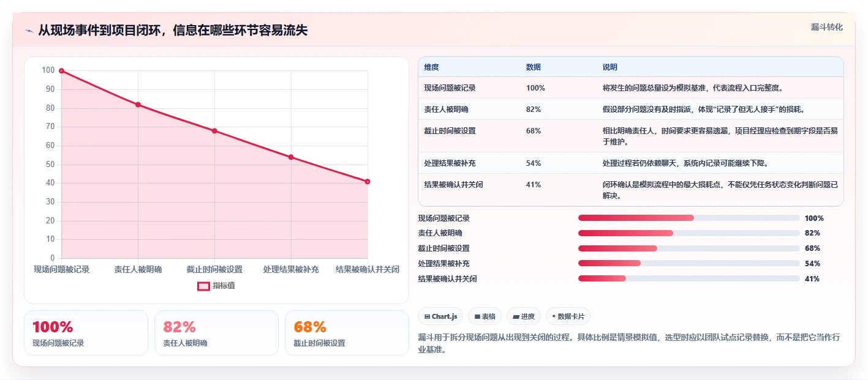Viewport: 868px width, 380px height.
Task: Click table cell 处理结果被补充
Action: pos(450,163)
